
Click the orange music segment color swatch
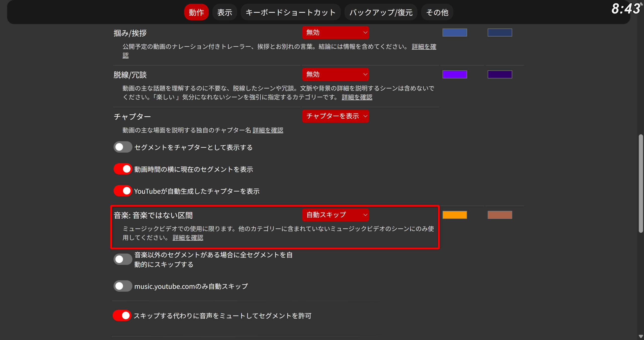[x=455, y=215]
